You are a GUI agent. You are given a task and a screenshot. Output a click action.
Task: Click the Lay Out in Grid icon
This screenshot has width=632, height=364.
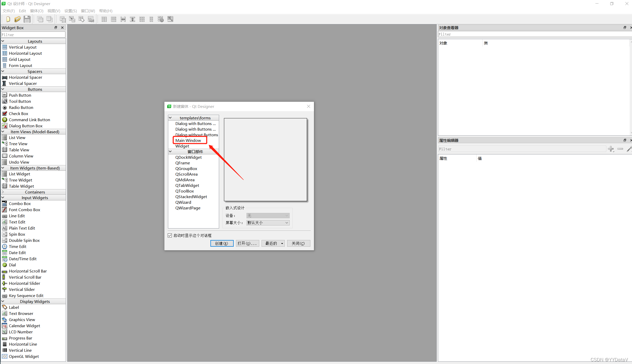(142, 19)
